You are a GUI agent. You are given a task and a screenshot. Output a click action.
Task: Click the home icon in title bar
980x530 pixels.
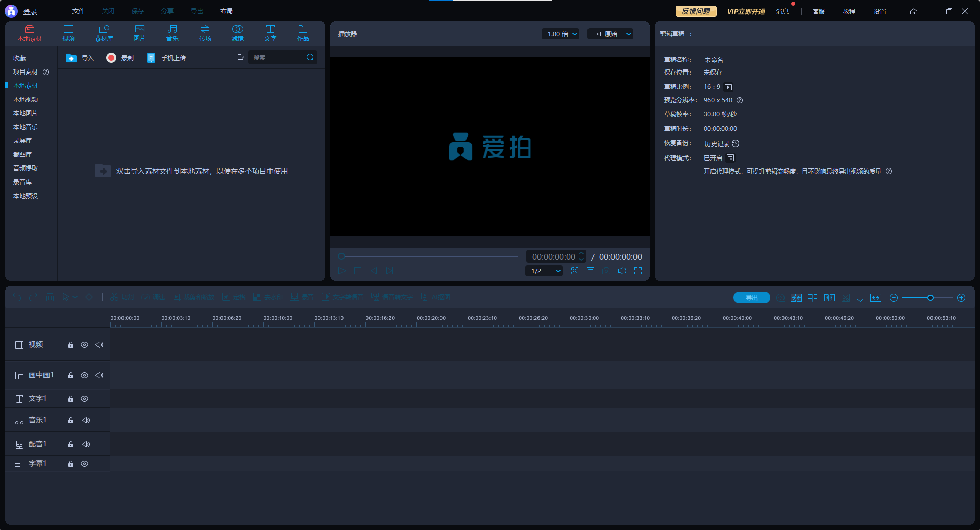click(x=914, y=11)
